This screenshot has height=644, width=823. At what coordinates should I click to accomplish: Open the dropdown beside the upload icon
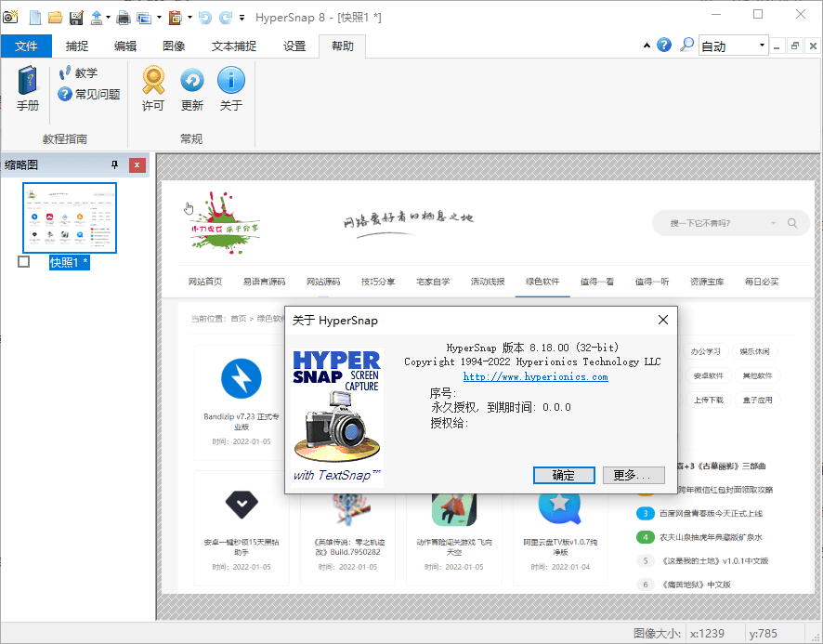click(x=107, y=17)
